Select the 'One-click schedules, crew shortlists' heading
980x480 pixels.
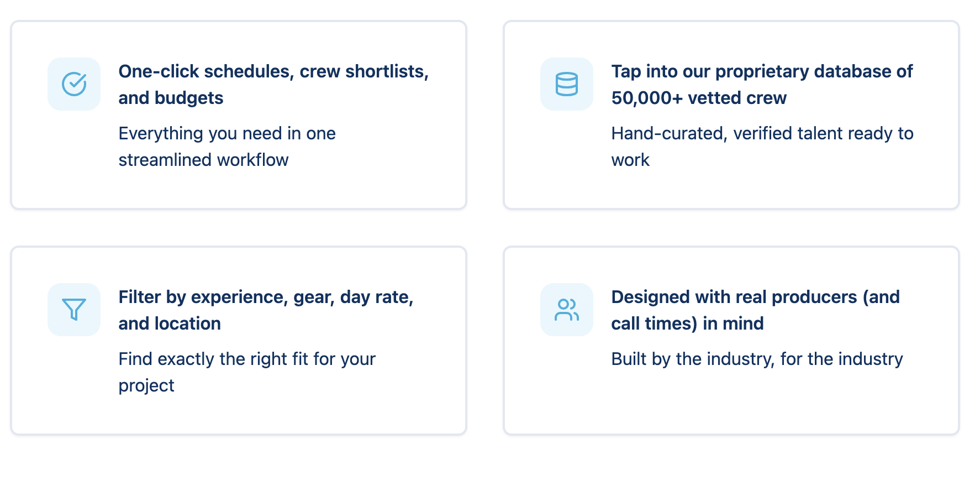click(x=273, y=71)
